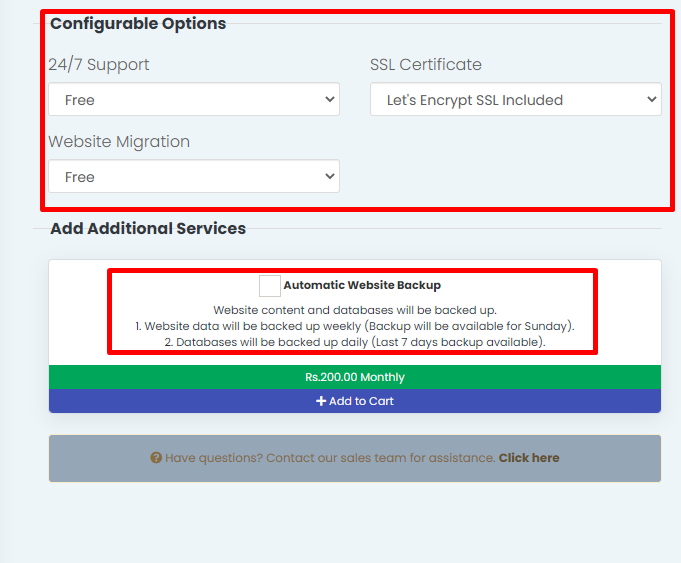The image size is (681, 563).
Task: Click the plus icon on Add to Cart
Action: tap(321, 401)
